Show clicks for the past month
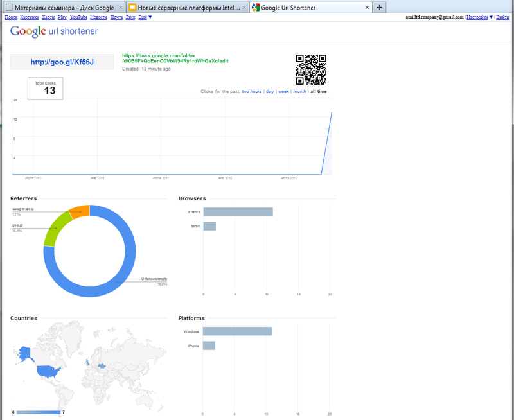514x420 pixels. [x=299, y=91]
